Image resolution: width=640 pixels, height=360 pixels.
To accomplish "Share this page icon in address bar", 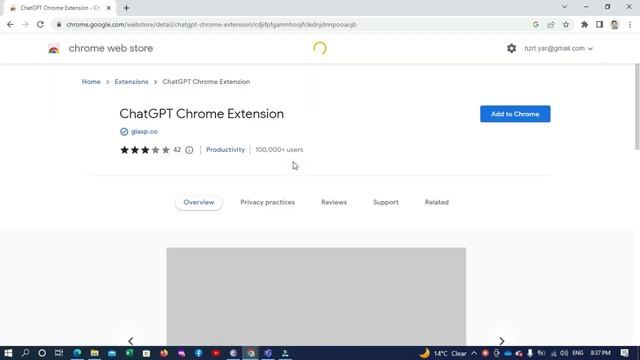I will pyautogui.click(x=551, y=24).
